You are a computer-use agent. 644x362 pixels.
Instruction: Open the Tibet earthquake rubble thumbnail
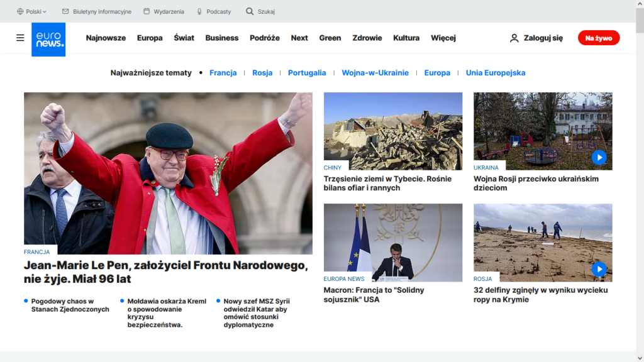393,131
